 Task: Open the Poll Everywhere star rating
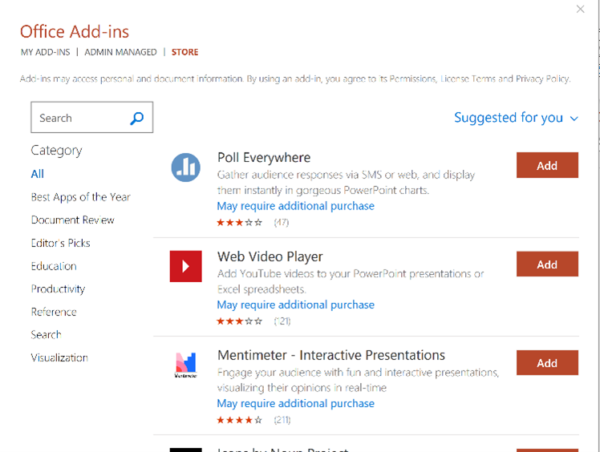240,222
